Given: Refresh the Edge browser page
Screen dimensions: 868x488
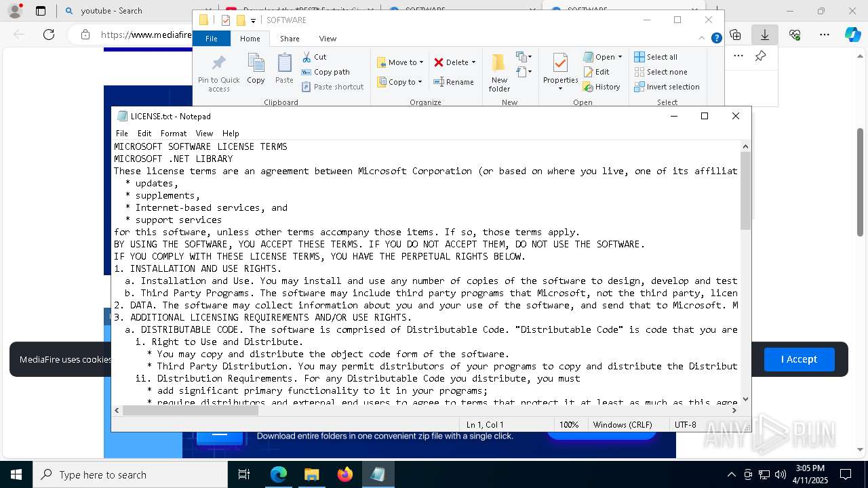Looking at the screenshot, I should click(x=49, y=35).
